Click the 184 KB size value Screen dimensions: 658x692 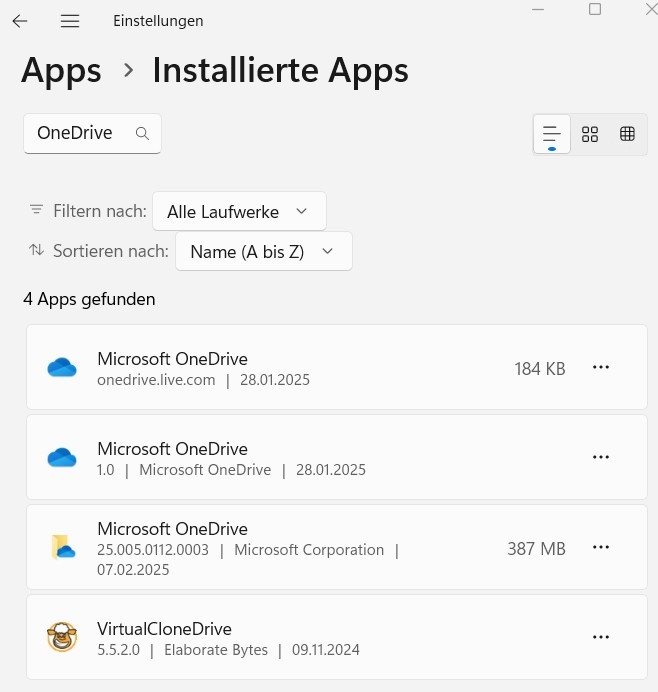[x=540, y=369]
